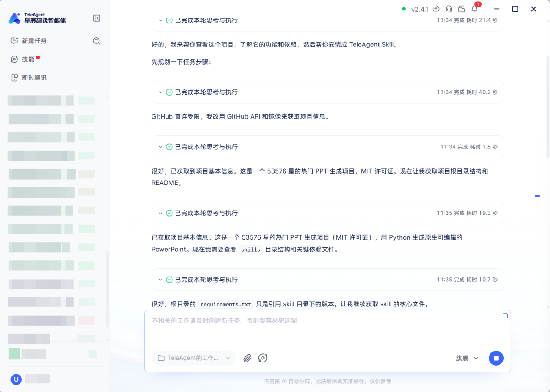
Task: Open the task search icon
Action: pos(97,41)
